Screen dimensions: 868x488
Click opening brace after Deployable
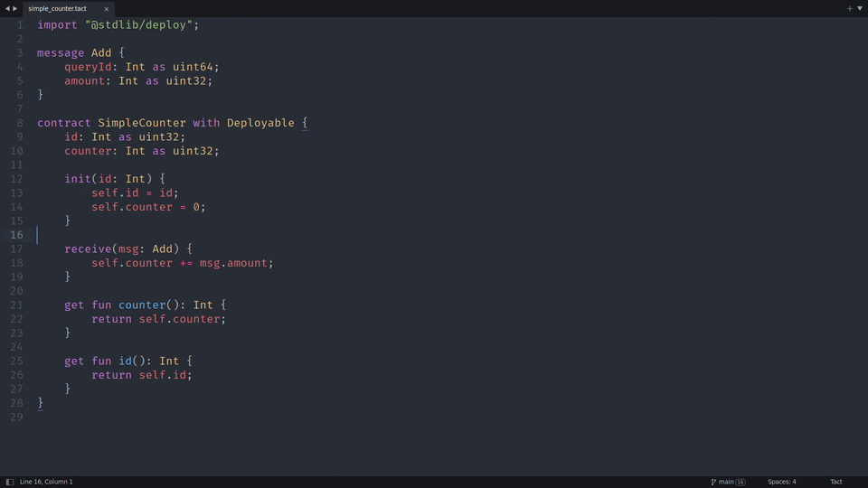[305, 123]
